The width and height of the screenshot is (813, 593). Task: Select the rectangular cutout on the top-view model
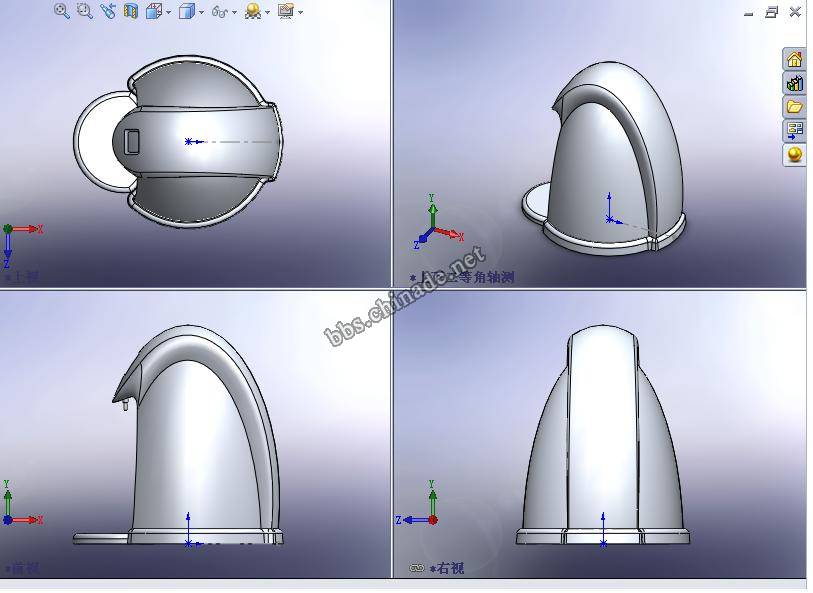pos(133,142)
